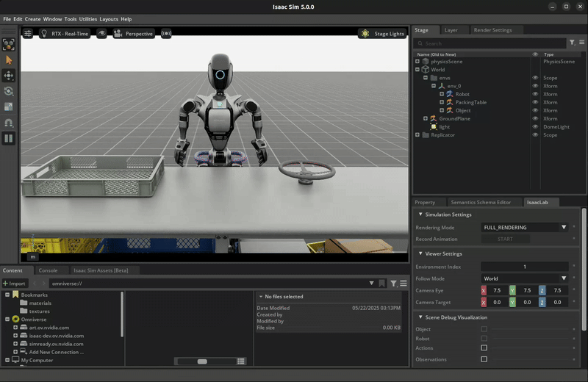Click the My Computer monitor icon
The height and width of the screenshot is (382, 588).
[x=15, y=360]
